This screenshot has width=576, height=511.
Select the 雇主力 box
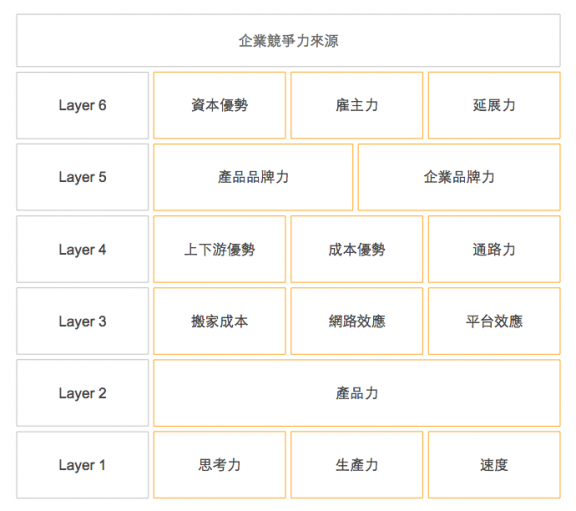(357, 105)
